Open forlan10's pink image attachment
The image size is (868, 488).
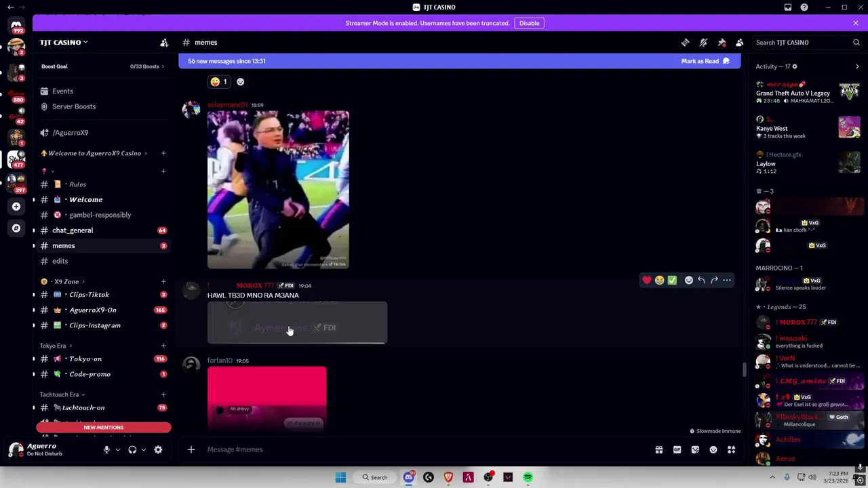pos(267,399)
